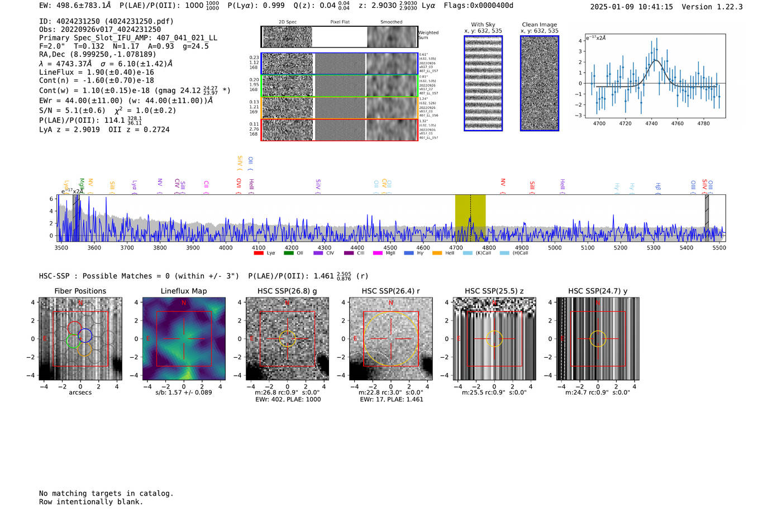Click the 'S/N = 5.1(±0.6)' value
This screenshot has height=532, width=782.
point(73,110)
